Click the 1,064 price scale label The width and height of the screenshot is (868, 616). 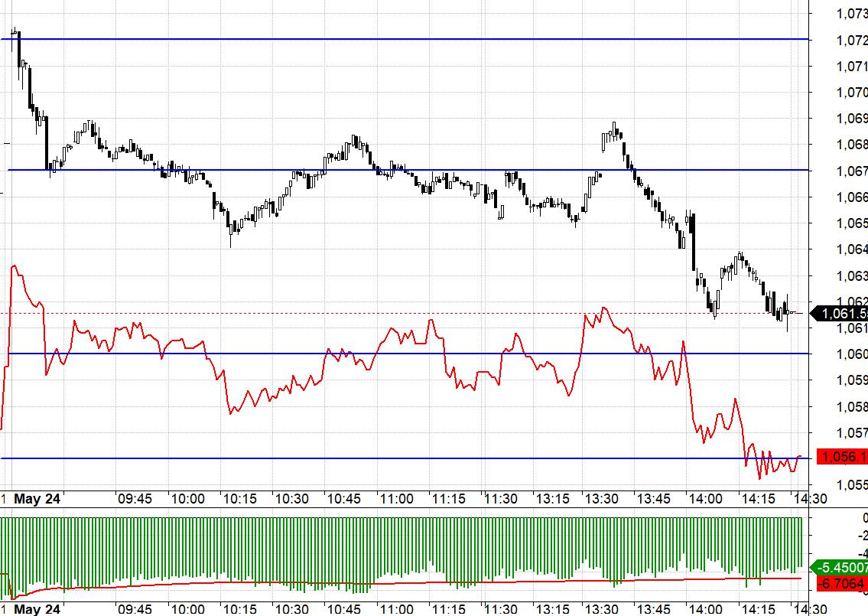(x=851, y=249)
